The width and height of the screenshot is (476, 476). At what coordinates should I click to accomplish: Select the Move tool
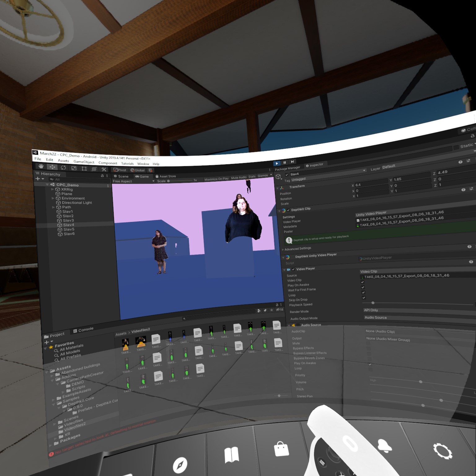coord(52,167)
